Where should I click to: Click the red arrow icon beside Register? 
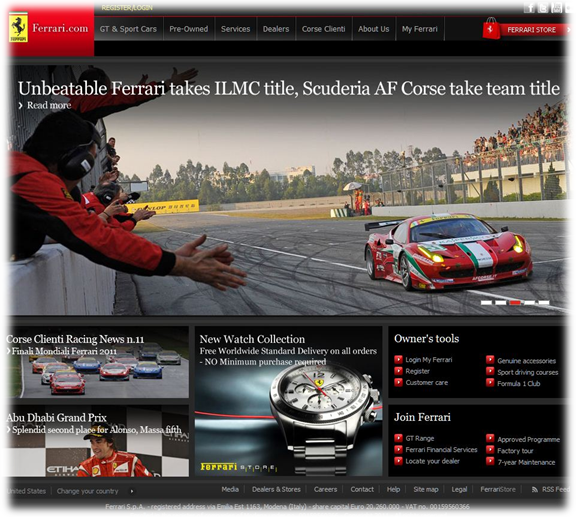[398, 371]
